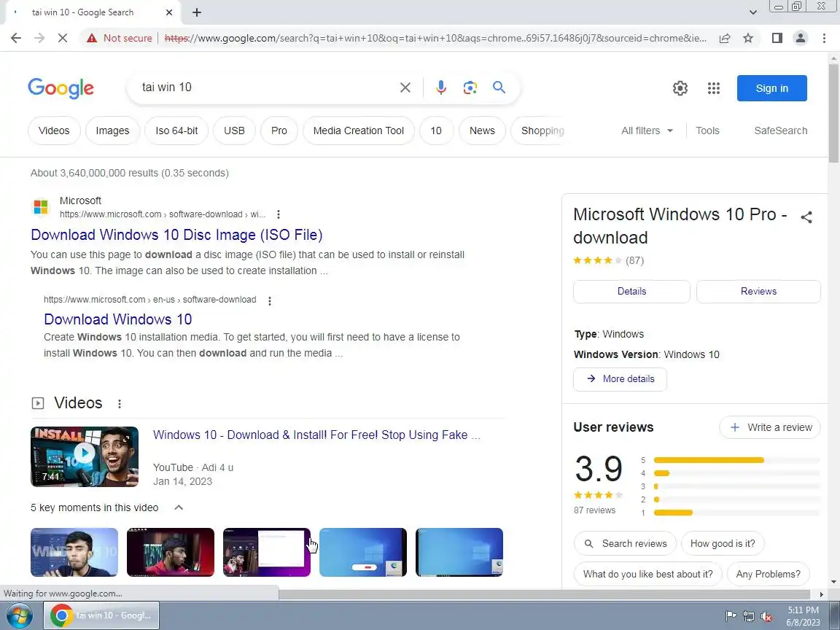Screen dimensions: 840x630
Task: Open the Chrome profile icon
Action: pyautogui.click(x=801, y=38)
